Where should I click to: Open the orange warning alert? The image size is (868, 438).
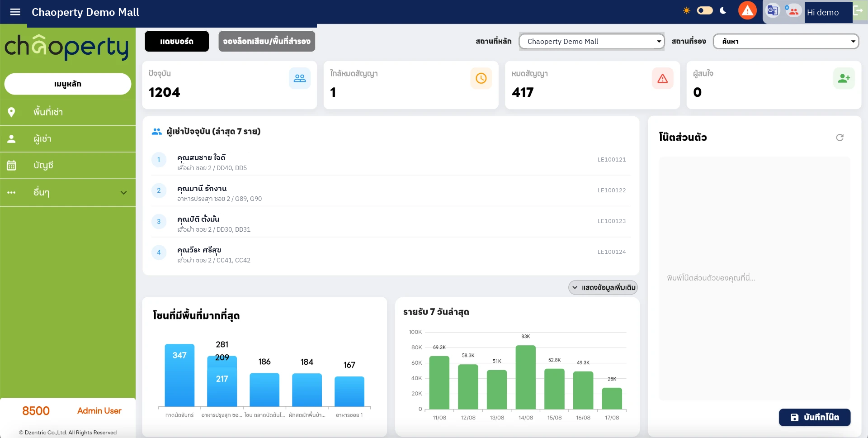pyautogui.click(x=747, y=10)
